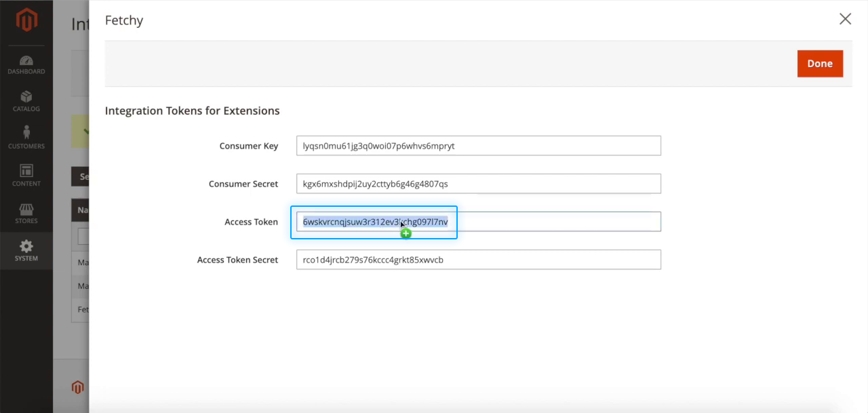Focus the Access Token Secret input field

479,260
